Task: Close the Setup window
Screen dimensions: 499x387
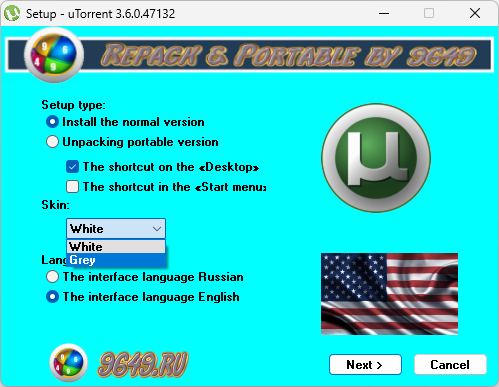Action: (x=475, y=13)
